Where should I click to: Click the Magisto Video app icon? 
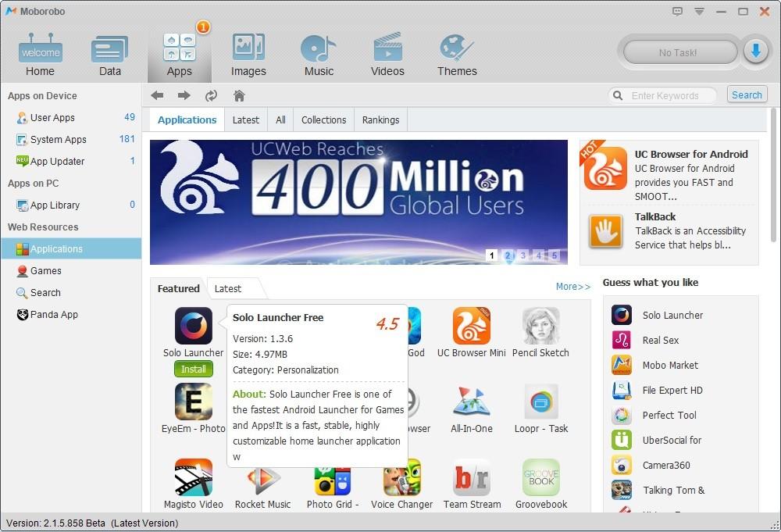click(193, 477)
